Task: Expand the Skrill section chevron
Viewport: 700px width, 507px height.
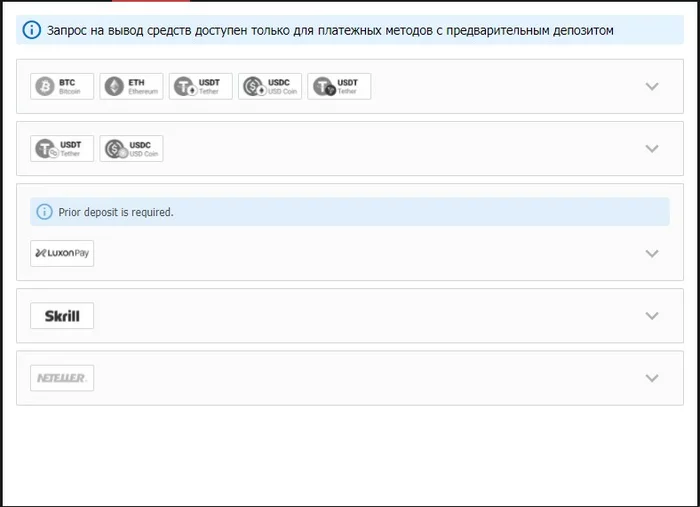Action: 652,316
